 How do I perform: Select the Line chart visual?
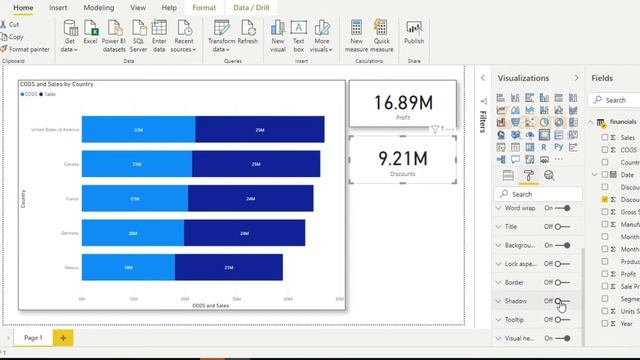[x=501, y=110]
